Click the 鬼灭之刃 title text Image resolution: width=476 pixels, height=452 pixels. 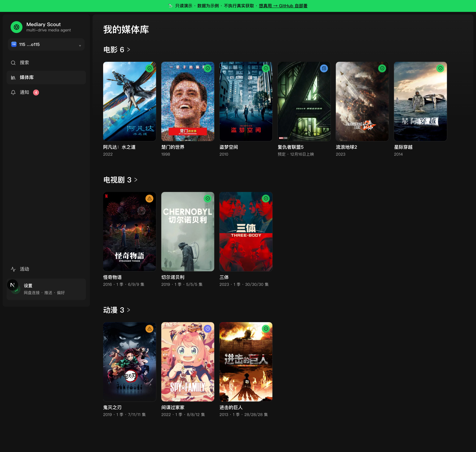point(112,407)
